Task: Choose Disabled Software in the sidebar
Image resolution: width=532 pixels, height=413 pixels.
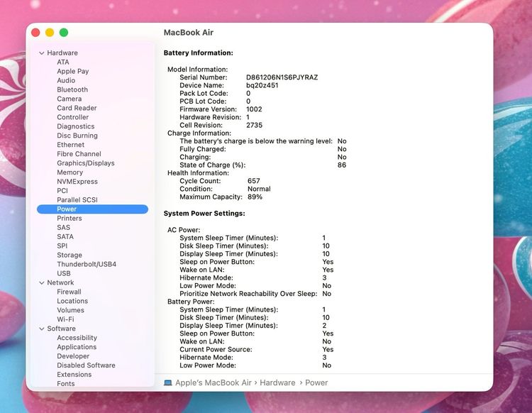Action: point(86,365)
